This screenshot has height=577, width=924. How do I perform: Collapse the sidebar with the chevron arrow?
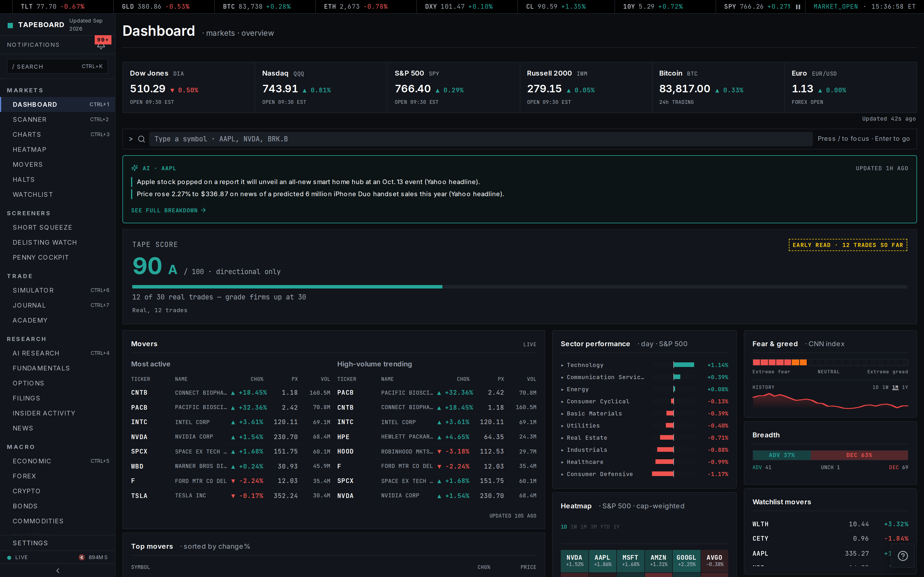tap(58, 571)
